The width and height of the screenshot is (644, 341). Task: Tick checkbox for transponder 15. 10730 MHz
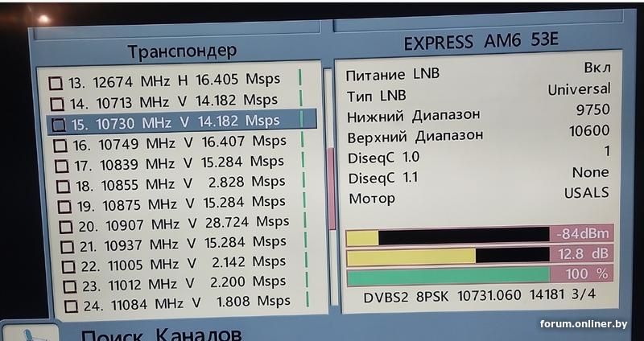pos(58,125)
